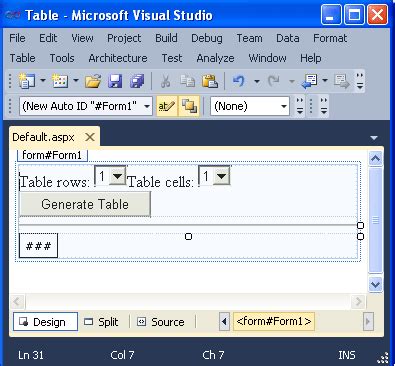Click the Navigate Forward icon
Screen dimensions: 395x366
click(x=342, y=81)
